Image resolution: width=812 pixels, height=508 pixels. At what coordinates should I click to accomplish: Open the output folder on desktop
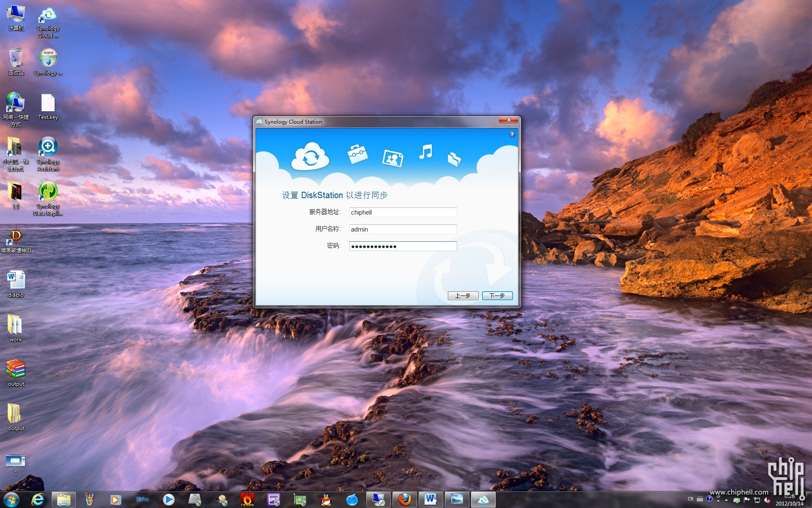16,417
